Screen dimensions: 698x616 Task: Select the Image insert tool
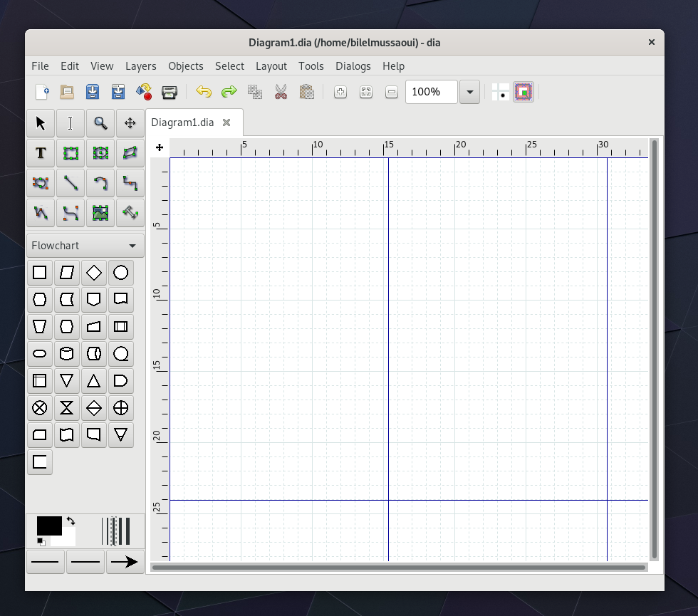[100, 213]
